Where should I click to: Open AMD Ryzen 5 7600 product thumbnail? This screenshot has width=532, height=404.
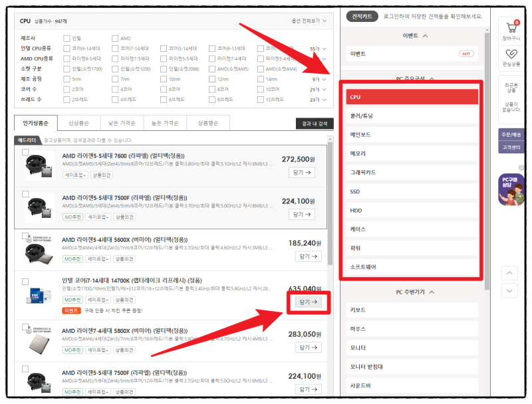coord(39,165)
